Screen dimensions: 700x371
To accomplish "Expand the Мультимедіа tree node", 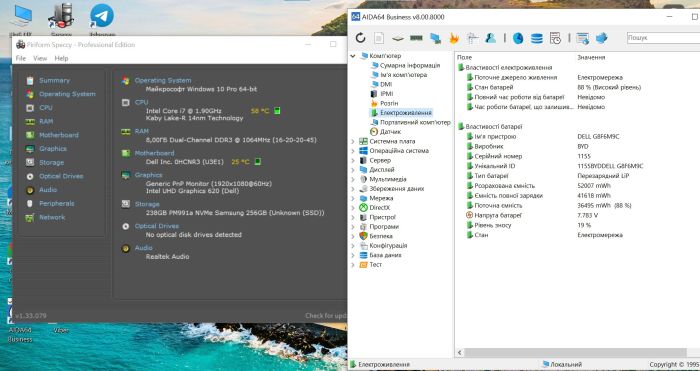I will point(353,179).
